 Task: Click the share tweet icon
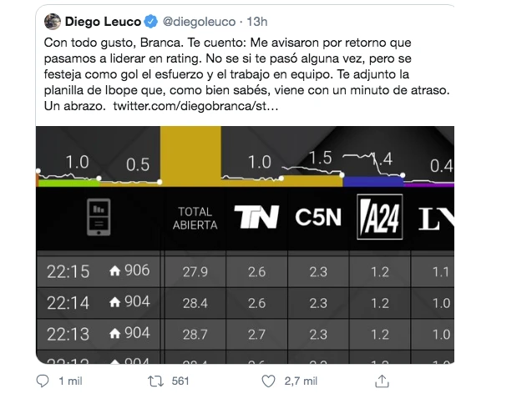382,381
